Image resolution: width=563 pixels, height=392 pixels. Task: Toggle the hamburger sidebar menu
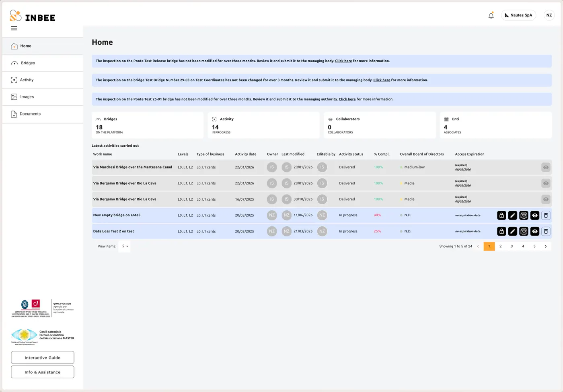(14, 28)
